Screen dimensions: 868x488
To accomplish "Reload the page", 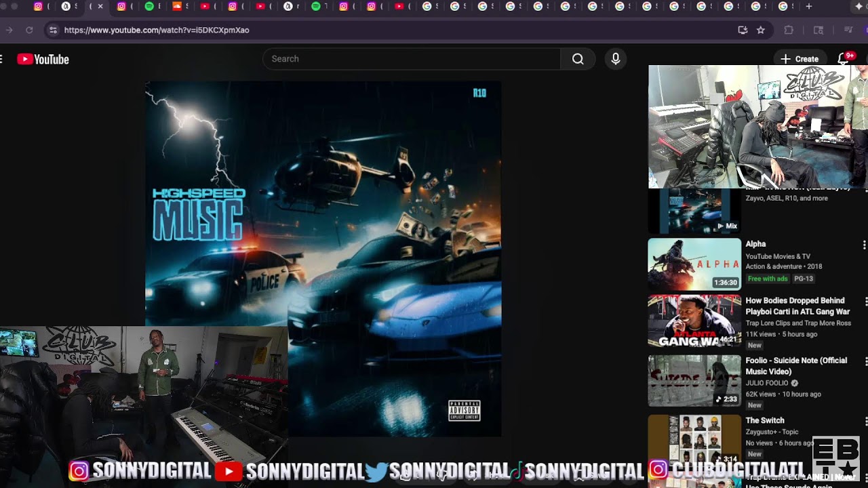I will (29, 30).
